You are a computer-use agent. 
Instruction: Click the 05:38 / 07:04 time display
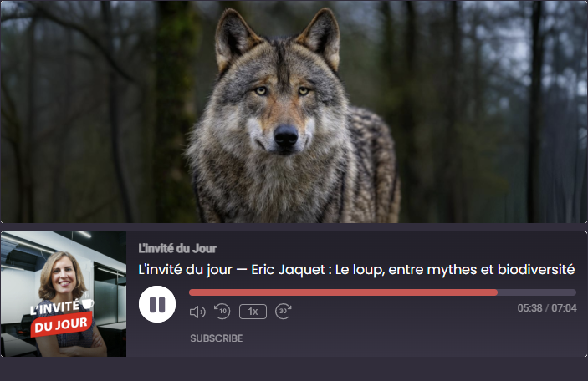click(547, 308)
